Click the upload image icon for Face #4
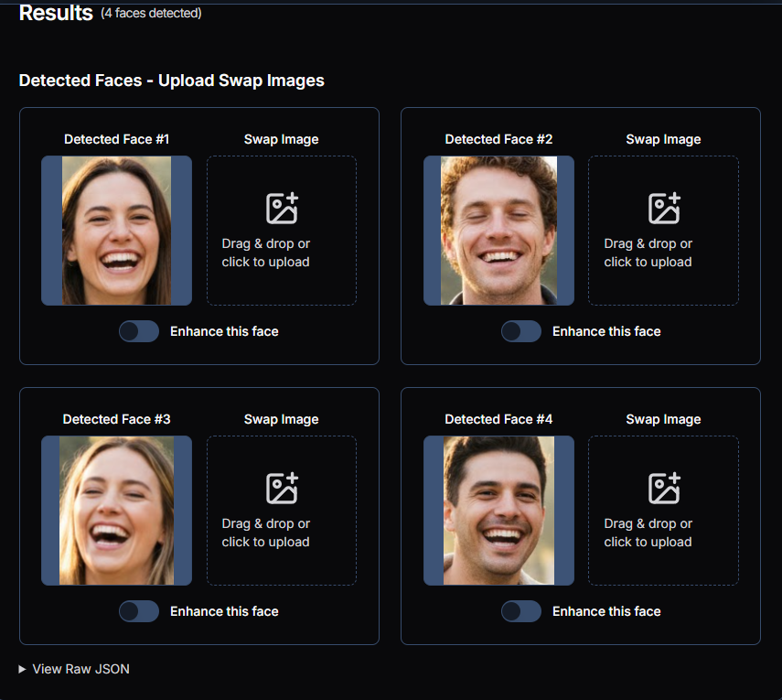 (663, 489)
